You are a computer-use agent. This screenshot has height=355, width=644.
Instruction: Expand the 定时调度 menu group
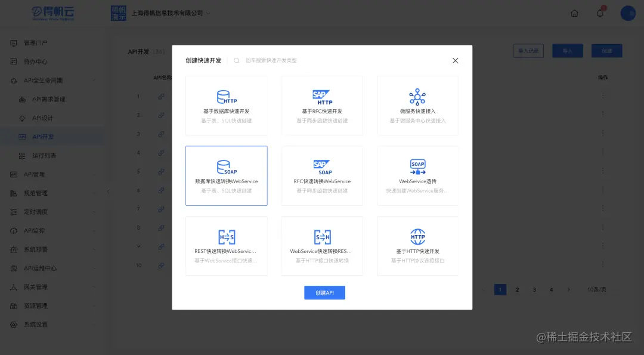[x=94, y=212]
